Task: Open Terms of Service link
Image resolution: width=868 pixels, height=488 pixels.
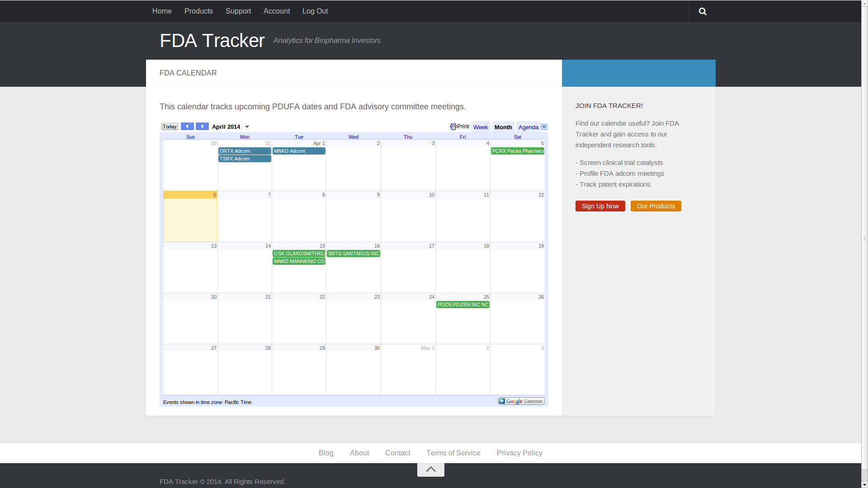Action: pos(453,453)
